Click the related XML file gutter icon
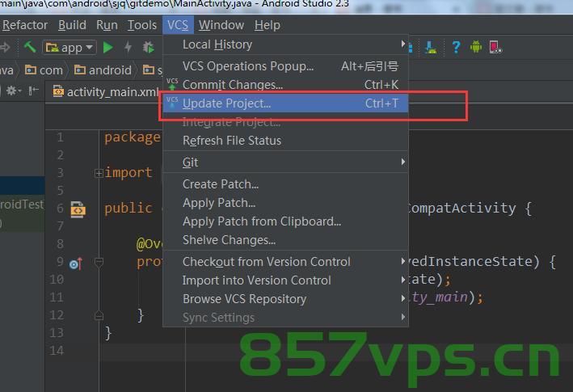Screen dimensions: 573x392 [78, 209]
